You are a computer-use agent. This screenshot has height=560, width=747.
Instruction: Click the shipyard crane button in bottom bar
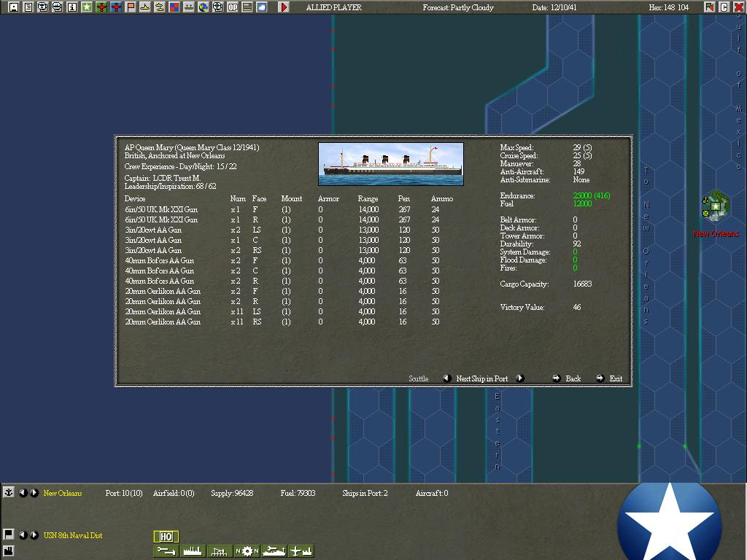tap(220, 551)
